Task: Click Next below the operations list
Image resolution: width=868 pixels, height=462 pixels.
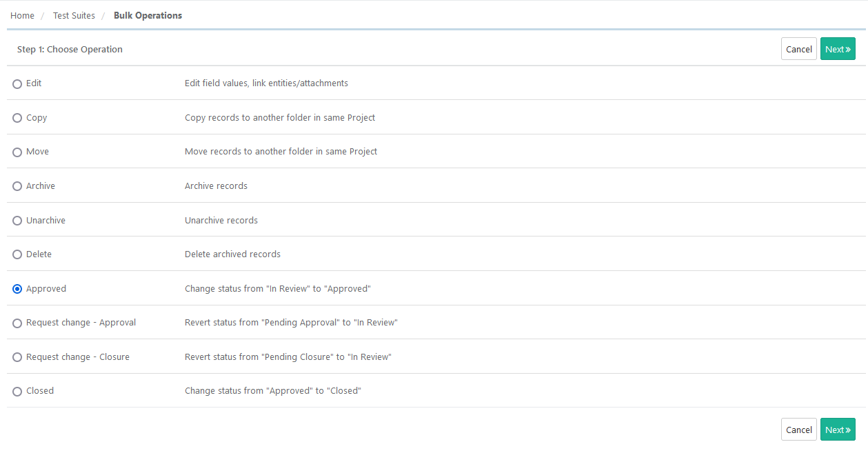Action: click(837, 430)
